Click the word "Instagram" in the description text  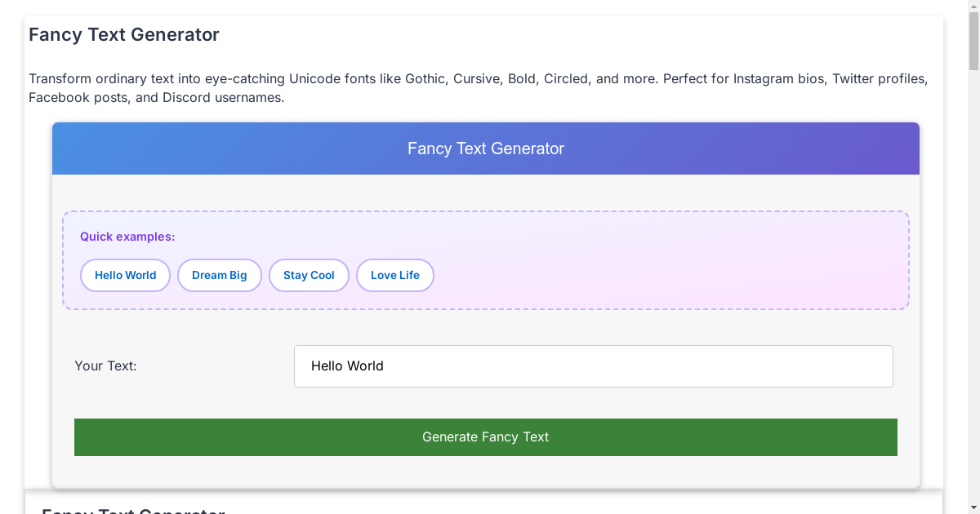pyautogui.click(x=764, y=78)
